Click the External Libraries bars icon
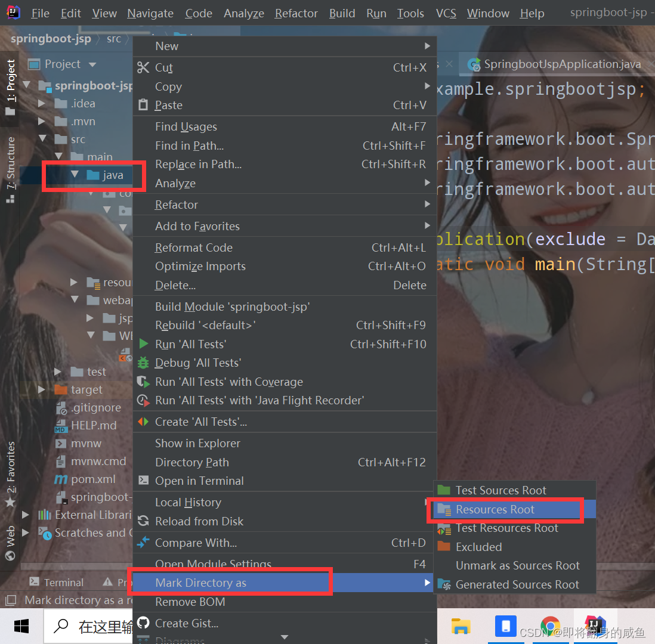This screenshot has width=655, height=644. point(45,515)
